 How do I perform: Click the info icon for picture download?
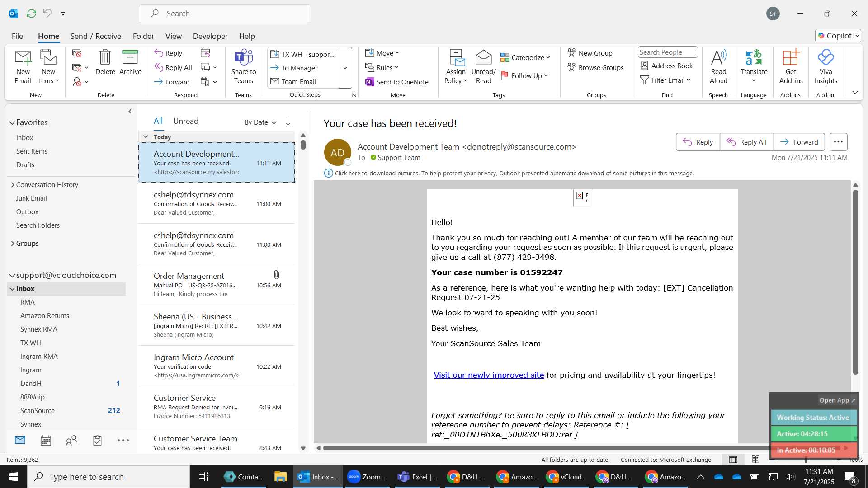pos(328,173)
